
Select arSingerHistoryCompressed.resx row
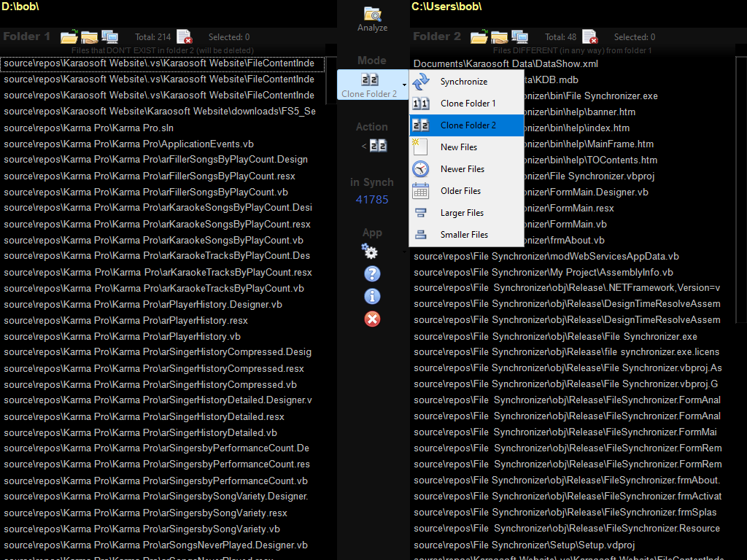tap(162, 368)
